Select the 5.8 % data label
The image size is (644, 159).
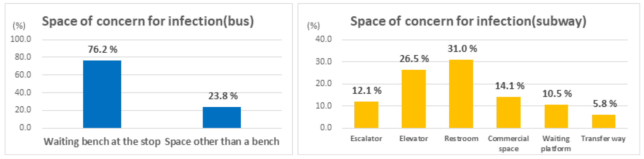click(605, 104)
